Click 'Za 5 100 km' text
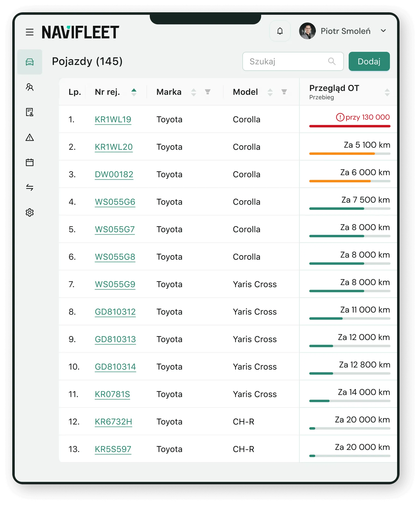The height and width of the screenshot is (505, 420). pyautogui.click(x=367, y=145)
